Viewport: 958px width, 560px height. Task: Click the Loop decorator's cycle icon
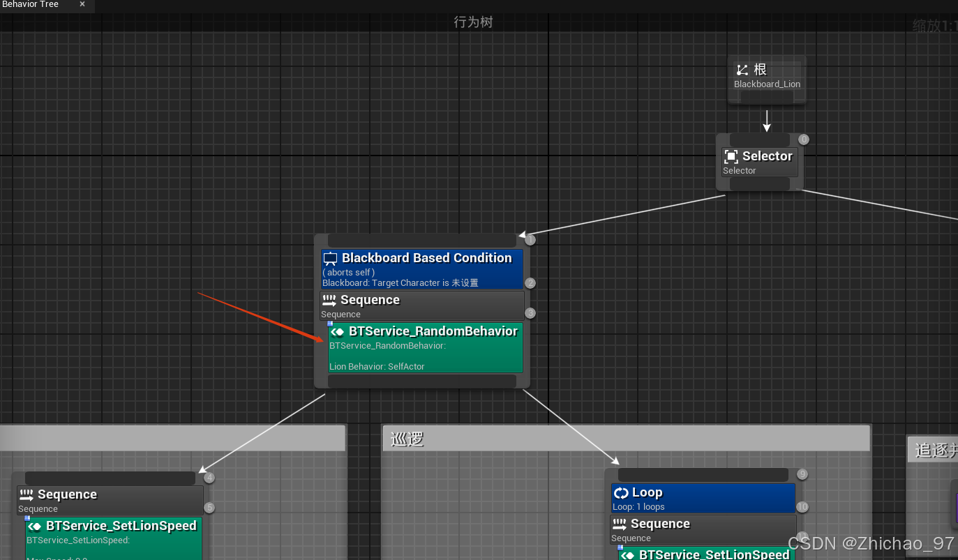pyautogui.click(x=621, y=493)
